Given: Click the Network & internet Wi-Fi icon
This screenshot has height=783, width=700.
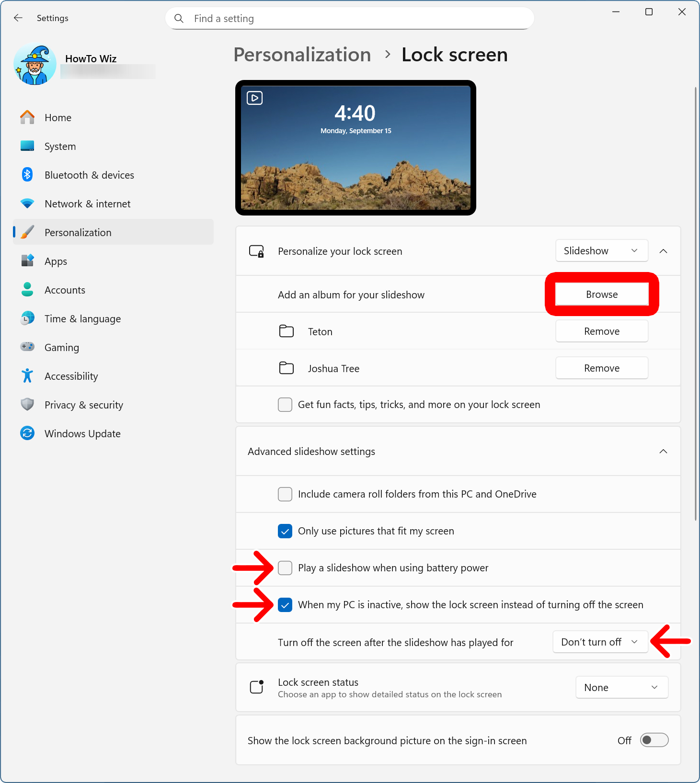Looking at the screenshot, I should click(27, 204).
